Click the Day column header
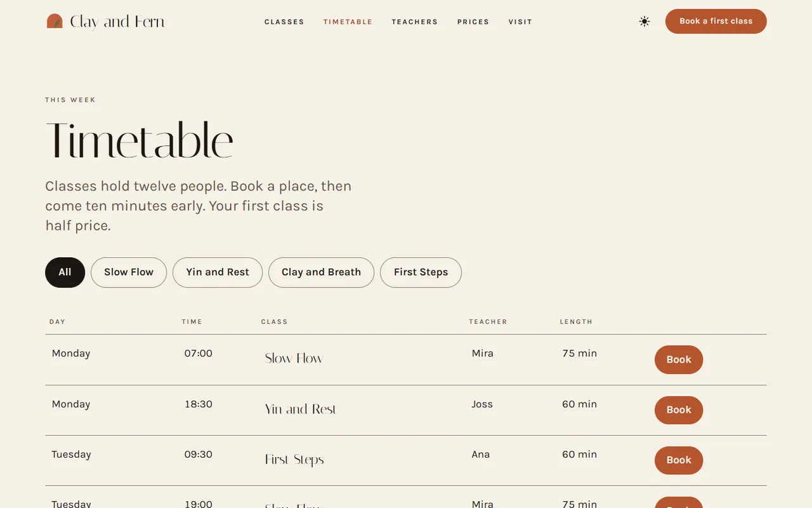Viewport: 812px width, 508px height. coord(57,322)
